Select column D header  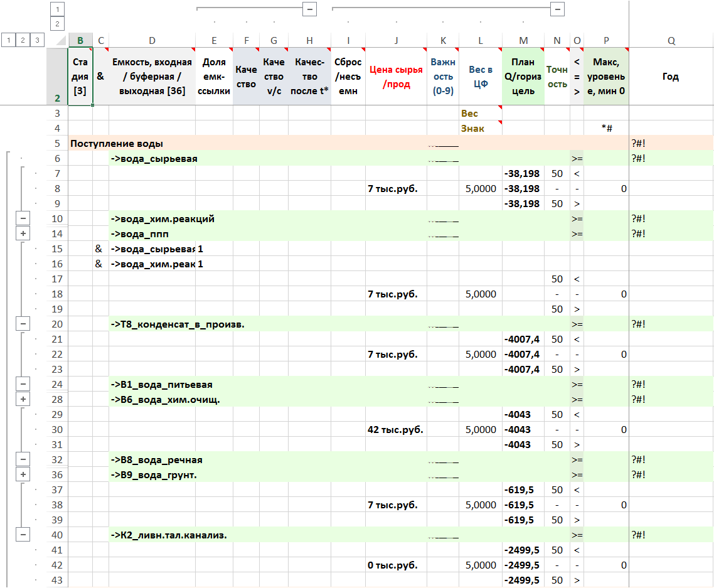(x=152, y=40)
